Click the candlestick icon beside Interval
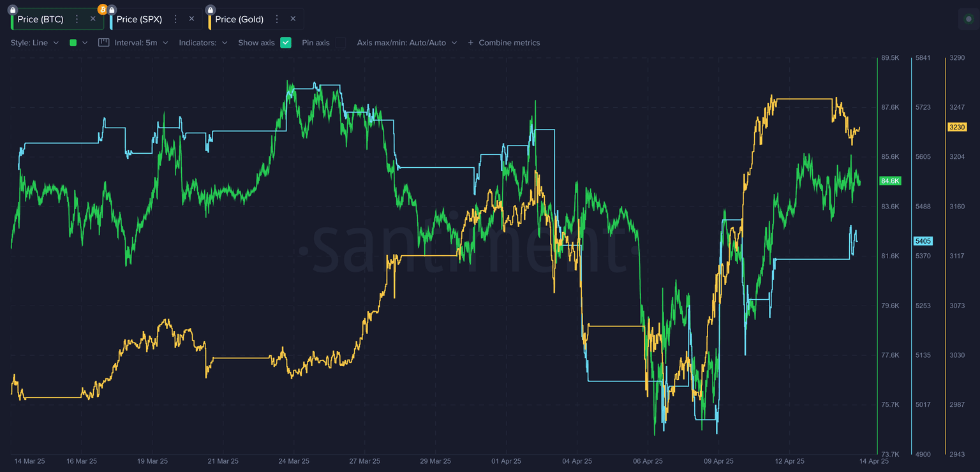 [x=104, y=43]
